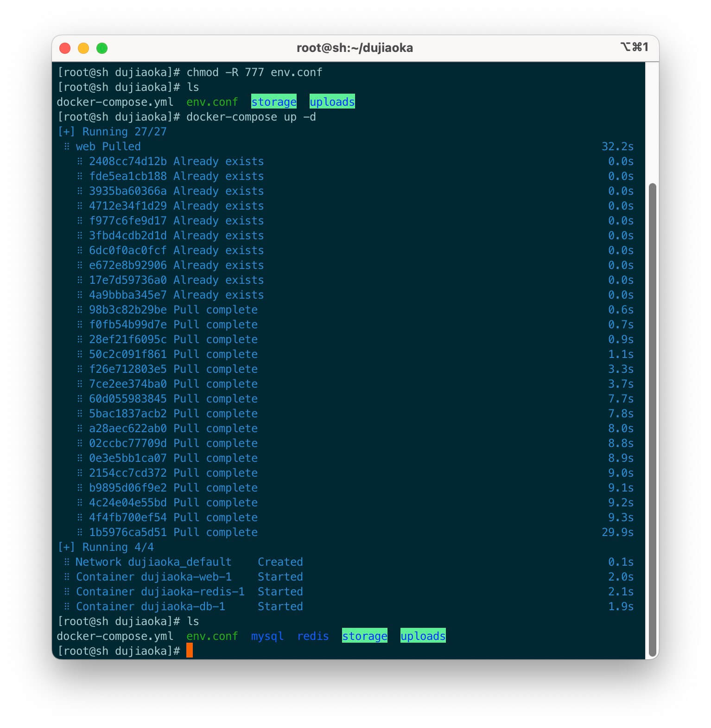Close the terminal window with red button

point(65,48)
